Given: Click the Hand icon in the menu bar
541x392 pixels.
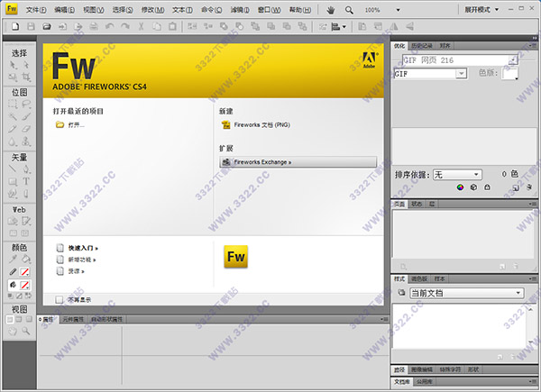Looking at the screenshot, I should [331, 10].
